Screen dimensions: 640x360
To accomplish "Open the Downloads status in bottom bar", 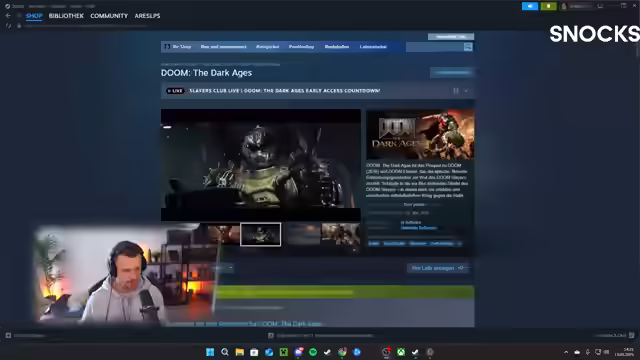I will coord(321,336).
